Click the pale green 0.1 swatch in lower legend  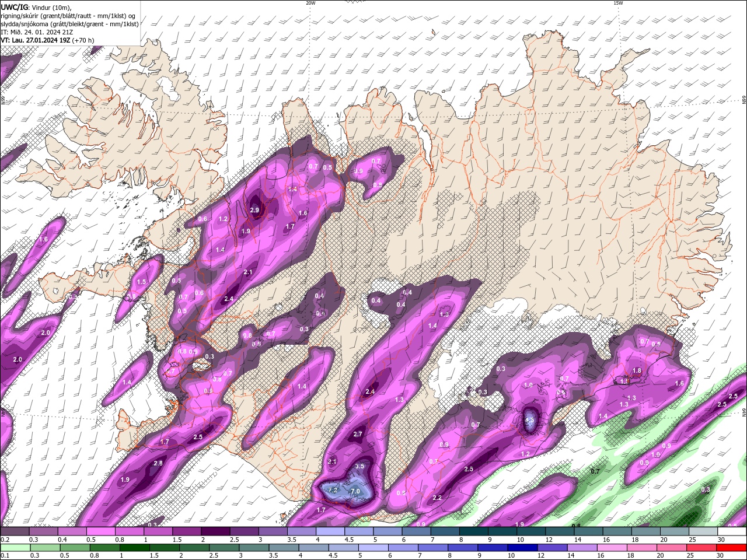pyautogui.click(x=15, y=547)
